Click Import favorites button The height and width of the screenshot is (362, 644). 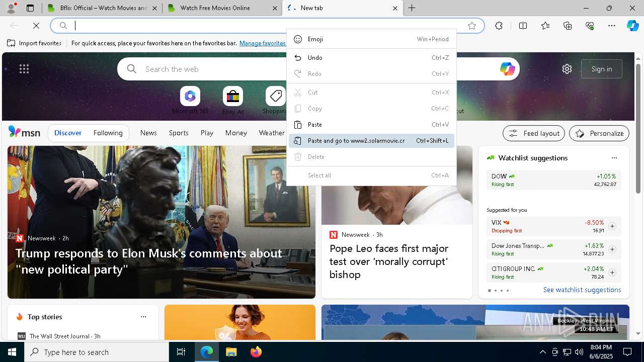pos(34,43)
